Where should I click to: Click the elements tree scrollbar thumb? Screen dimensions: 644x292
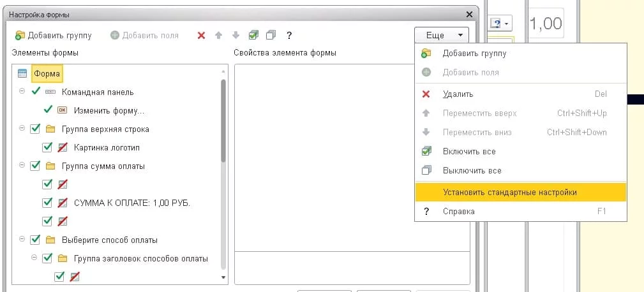(x=223, y=120)
